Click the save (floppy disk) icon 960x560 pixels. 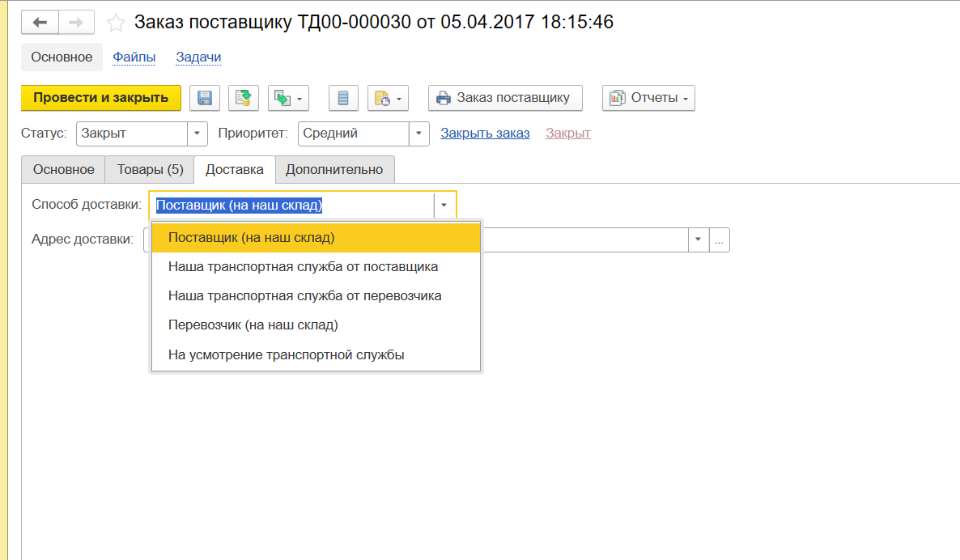[205, 98]
